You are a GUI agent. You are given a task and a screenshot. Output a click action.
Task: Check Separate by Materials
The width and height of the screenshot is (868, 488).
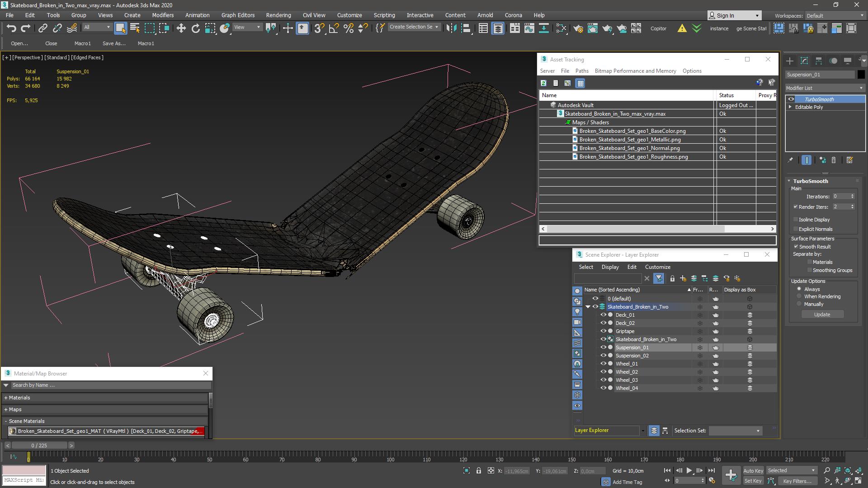tap(810, 262)
